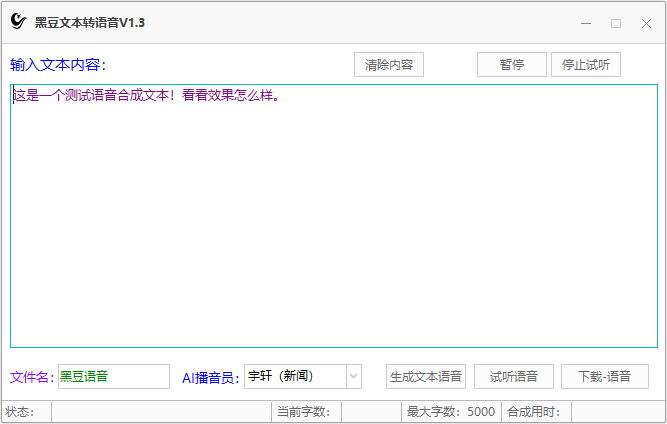Preview audio with 试听语音 button
This screenshot has height=424, width=667.
[514, 376]
